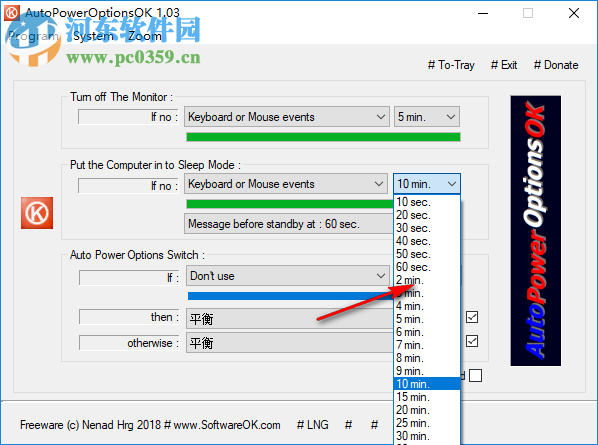
Task: Open the Zoom menu
Action: tap(145, 36)
